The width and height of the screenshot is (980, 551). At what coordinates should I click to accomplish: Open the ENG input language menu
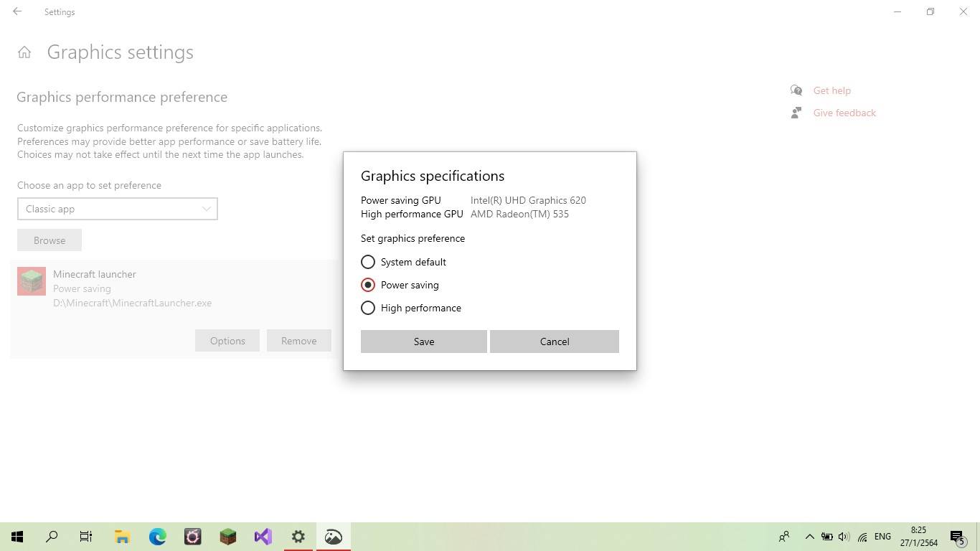[882, 537]
